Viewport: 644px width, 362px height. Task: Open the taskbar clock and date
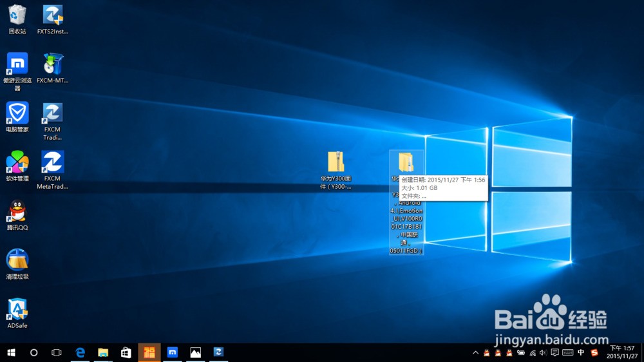[x=622, y=352]
